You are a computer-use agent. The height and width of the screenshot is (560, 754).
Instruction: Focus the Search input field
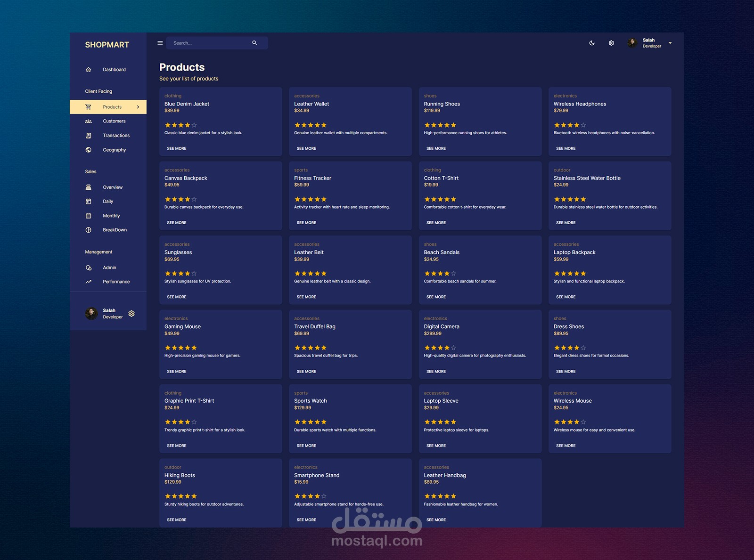210,43
